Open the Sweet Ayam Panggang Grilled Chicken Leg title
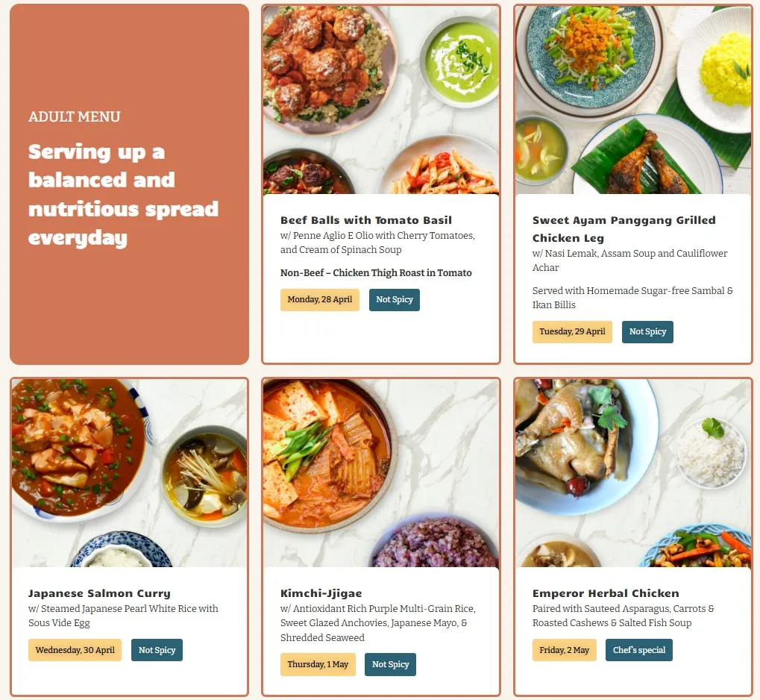Screen dimensions: 760x700 [624, 229]
